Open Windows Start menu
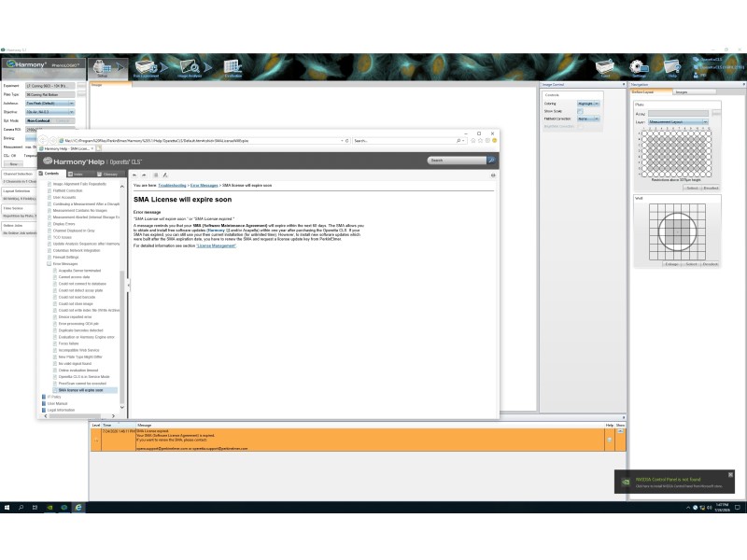This screenshot has width=747, height=560. coord(7,508)
